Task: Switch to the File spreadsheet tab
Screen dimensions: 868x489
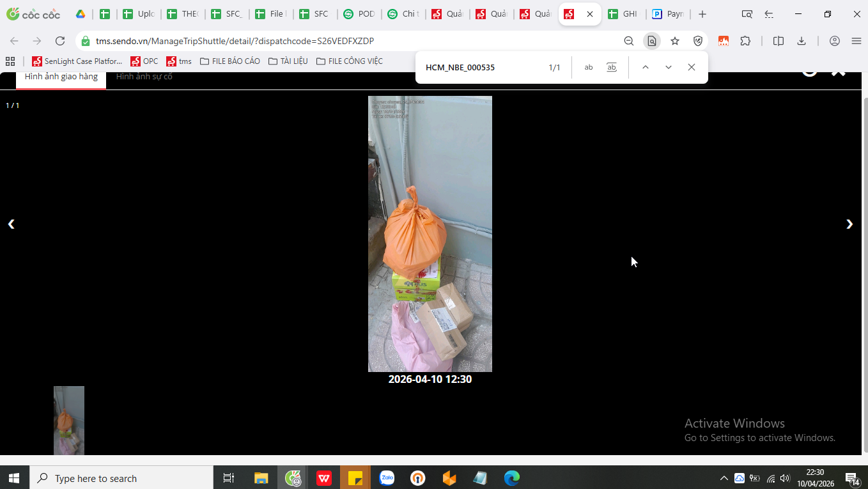Action: coord(270,14)
